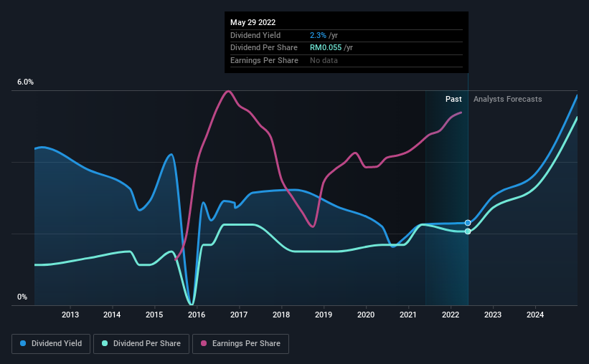Click the Analysts Forecasts region label
Screen dimensions: 589x364
507,99
